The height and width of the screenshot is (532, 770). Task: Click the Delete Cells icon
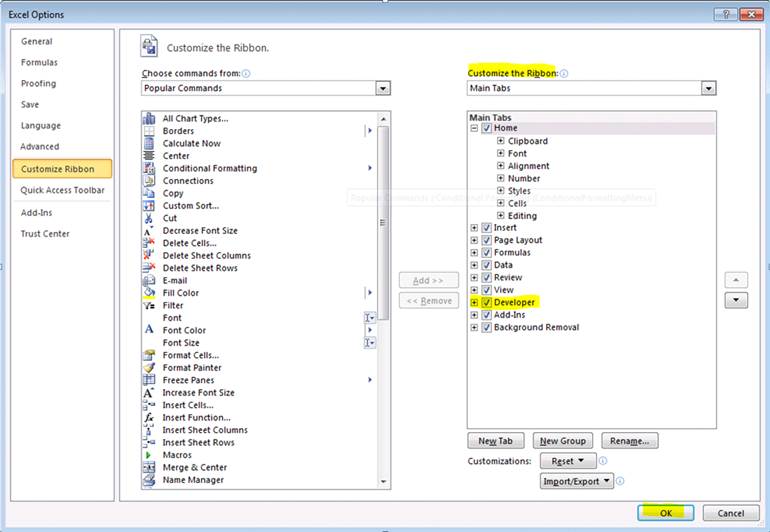[149, 243]
